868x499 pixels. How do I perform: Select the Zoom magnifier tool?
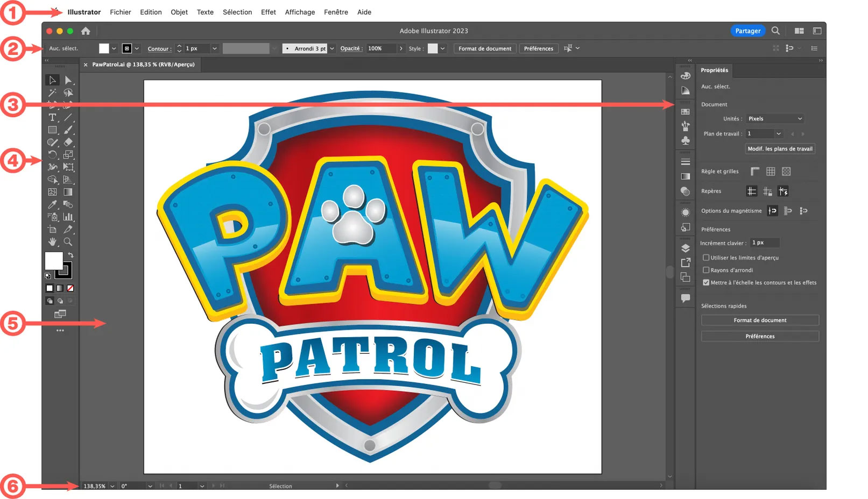(68, 242)
